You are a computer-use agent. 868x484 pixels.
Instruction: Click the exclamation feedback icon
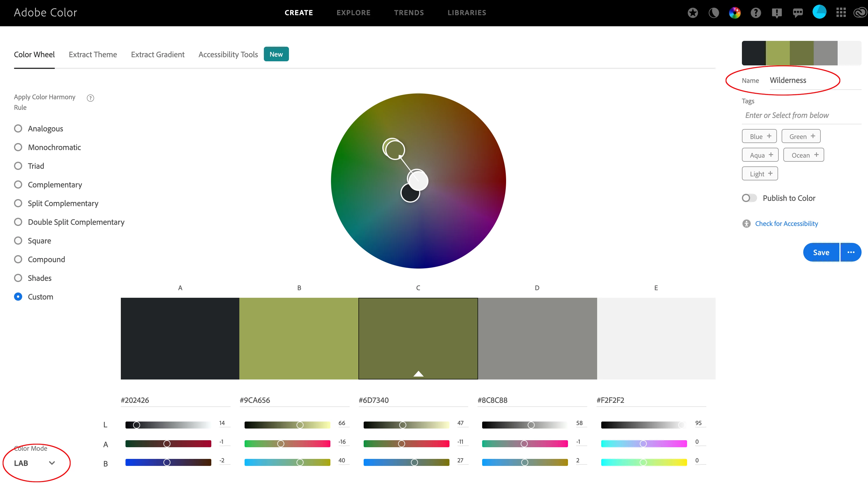coord(777,13)
